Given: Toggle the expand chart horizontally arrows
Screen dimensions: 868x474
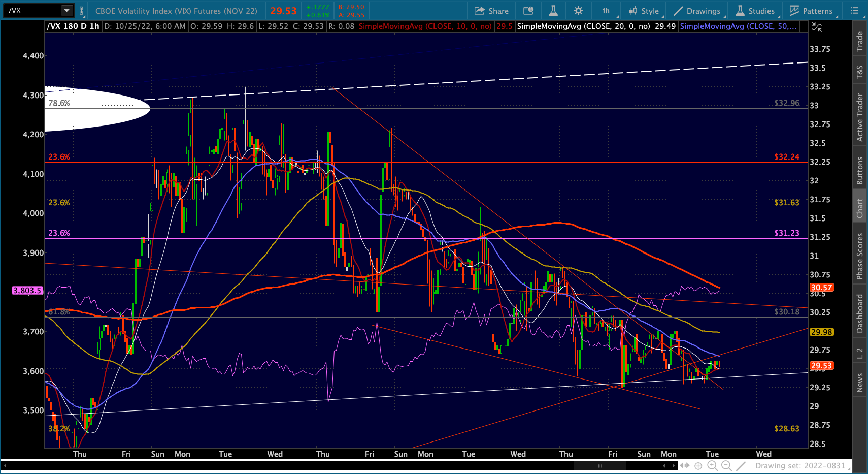Looking at the screenshot, I should click(x=685, y=465).
